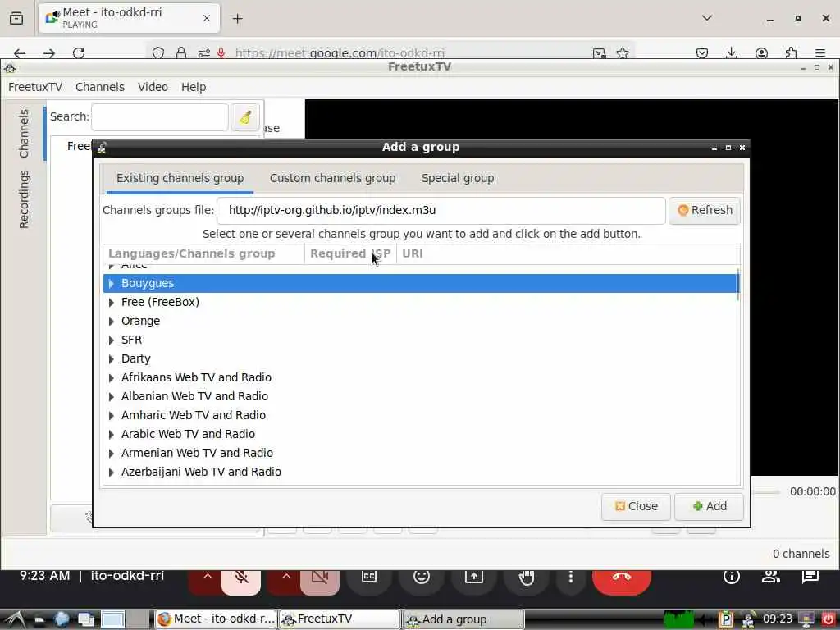Open Firefox extensions puzzle icon
Screen dimensions: 840x630
point(791,53)
